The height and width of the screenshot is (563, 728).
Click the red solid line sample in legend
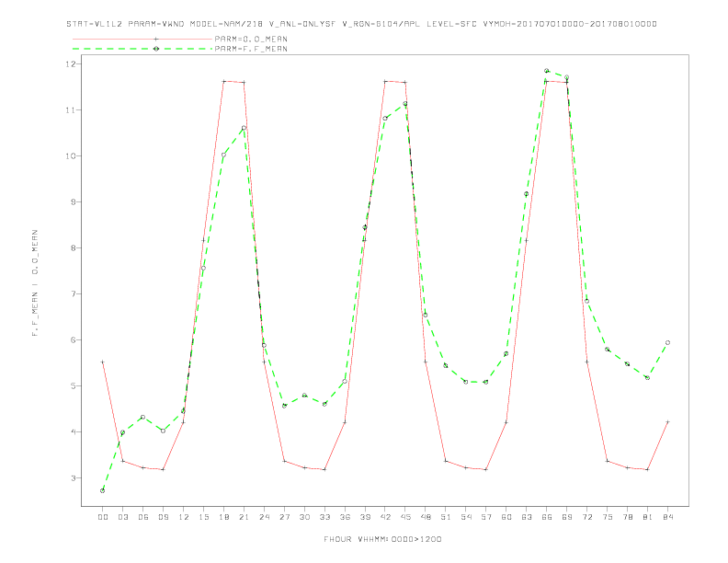pos(142,39)
